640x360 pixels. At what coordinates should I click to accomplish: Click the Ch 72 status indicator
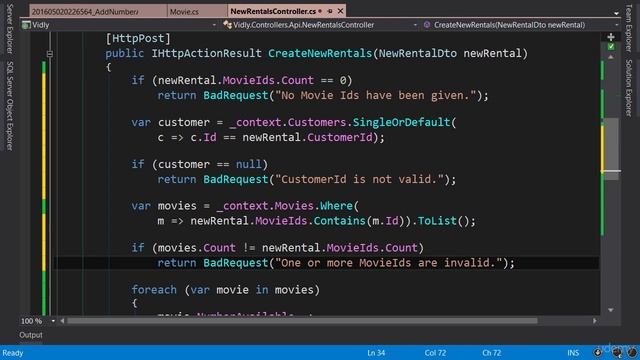[x=491, y=353]
